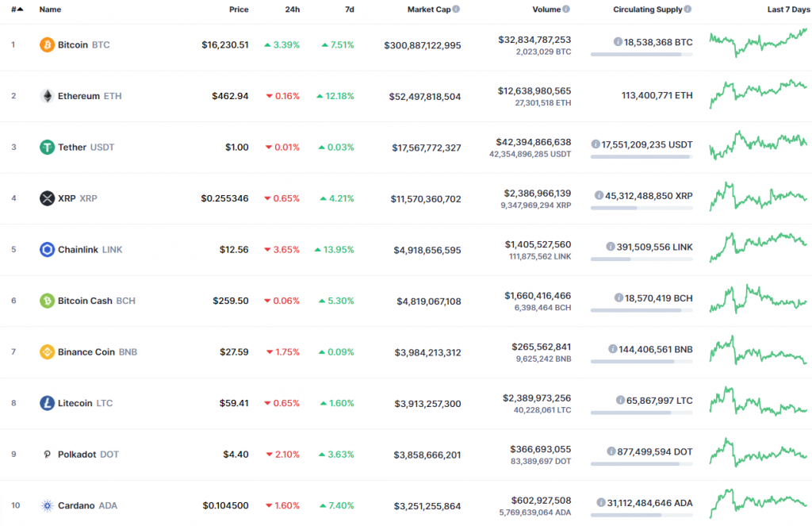Click the Ethereum diamond logo icon
Screen dimensions: 812x526
(x=47, y=96)
